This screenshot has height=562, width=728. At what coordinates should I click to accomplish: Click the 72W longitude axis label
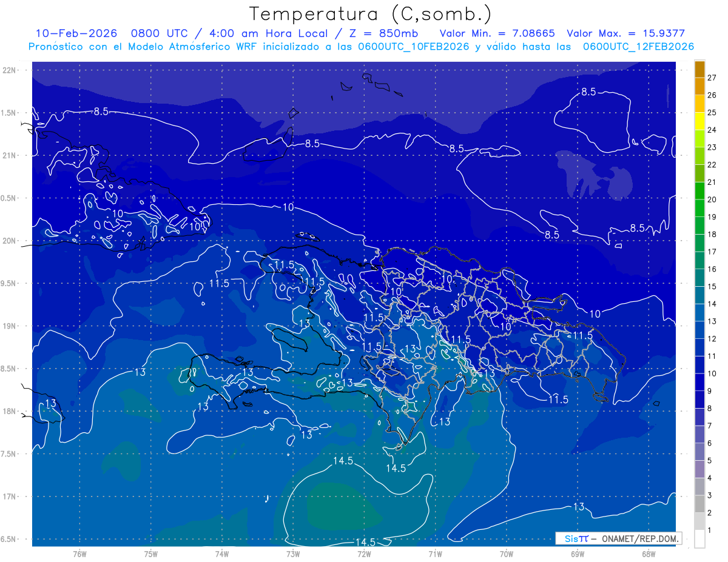[x=364, y=554]
